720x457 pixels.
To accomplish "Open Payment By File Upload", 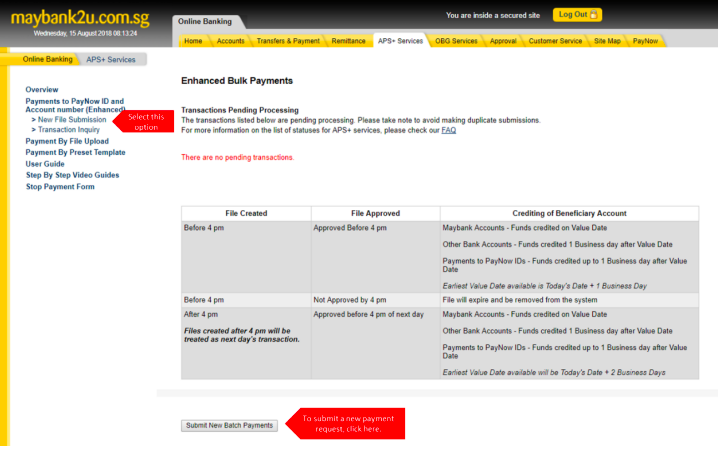I will pos(67,141).
